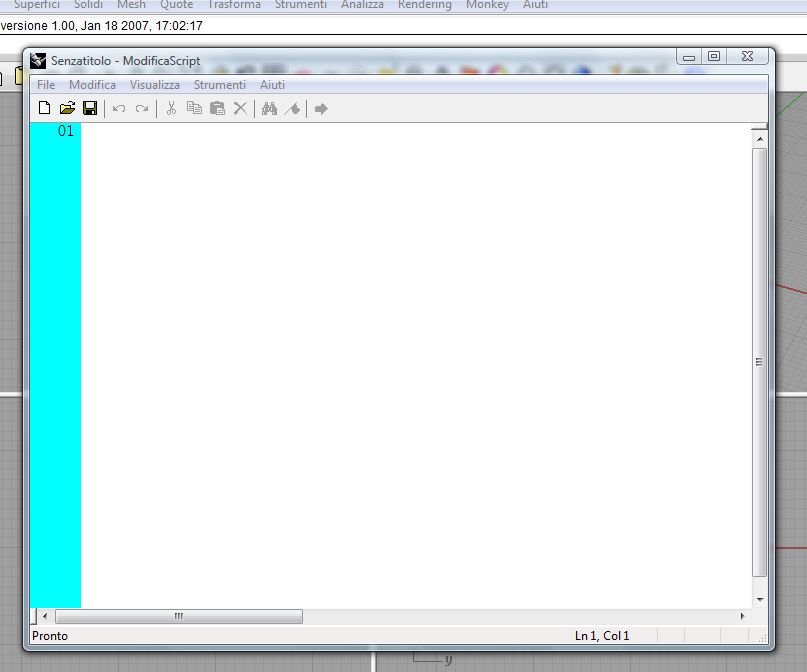807x672 pixels.
Task: Click the horizontal scrollbar thumb
Action: (179, 616)
